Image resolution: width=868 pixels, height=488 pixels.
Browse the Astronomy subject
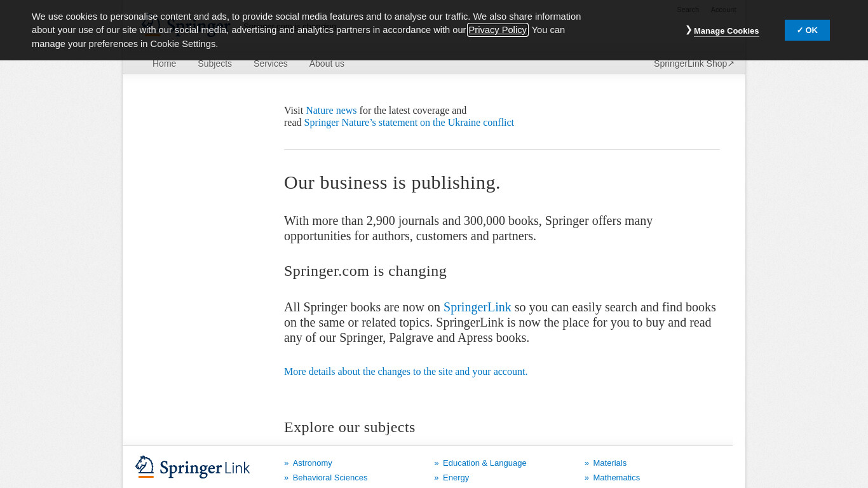[x=312, y=463]
